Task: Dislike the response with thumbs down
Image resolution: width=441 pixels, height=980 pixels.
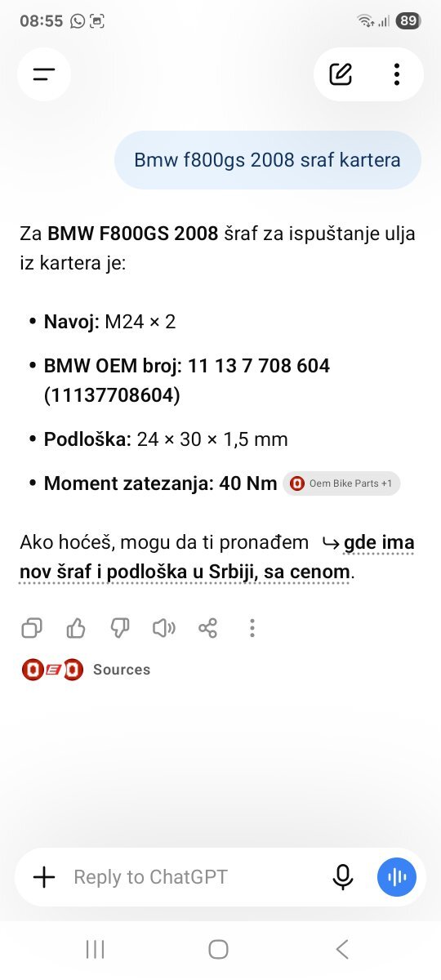Action: click(x=120, y=628)
